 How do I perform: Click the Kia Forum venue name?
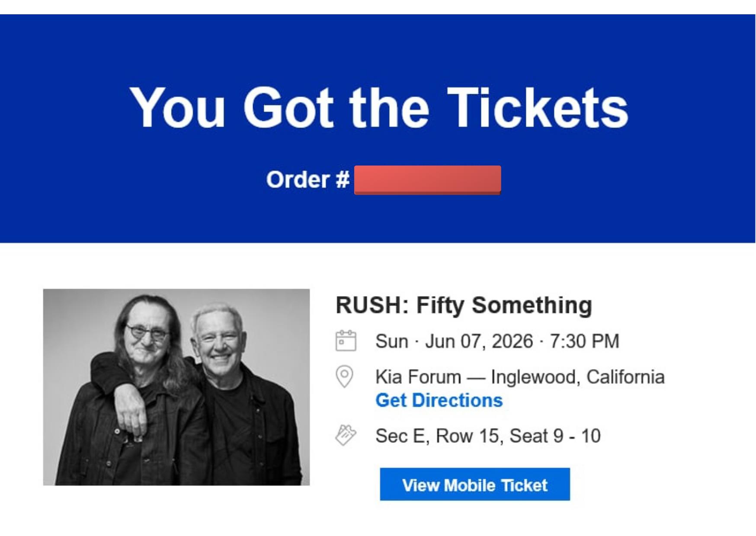tap(418, 376)
